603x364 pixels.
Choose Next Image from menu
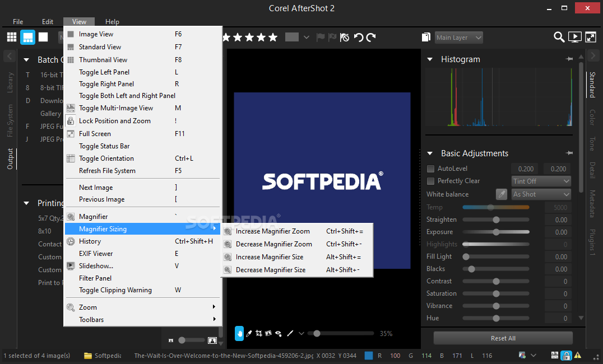click(143, 187)
